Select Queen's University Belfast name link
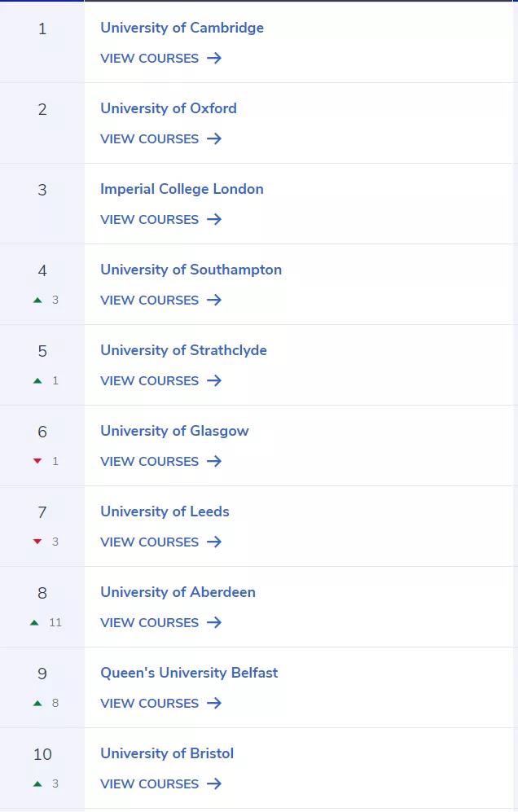The height and width of the screenshot is (812, 518). point(189,674)
